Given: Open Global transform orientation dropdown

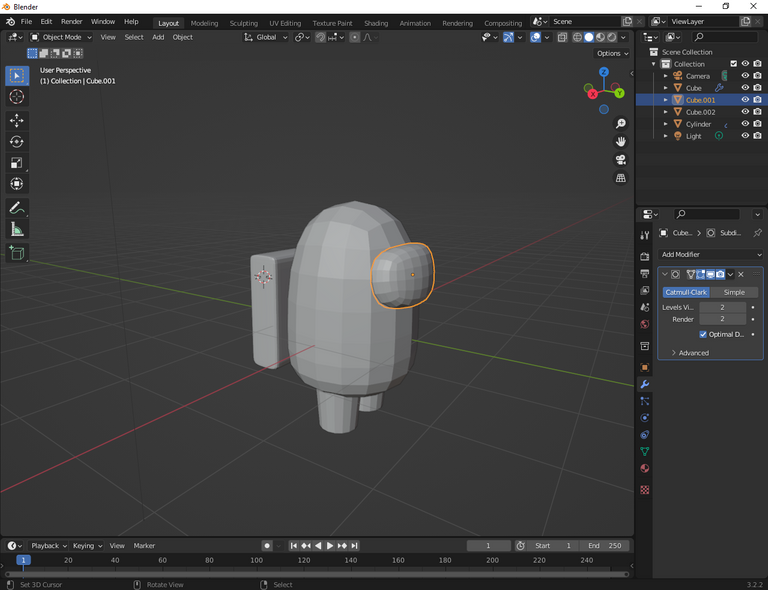Looking at the screenshot, I should [266, 37].
